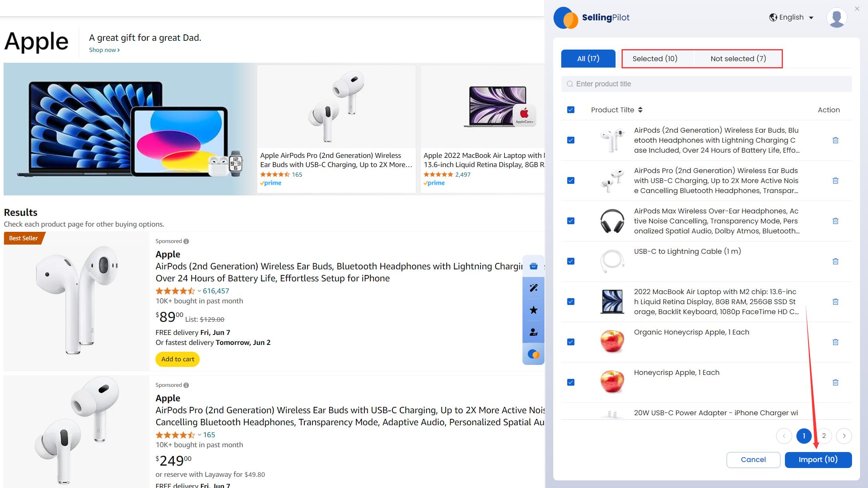
Task: Open Apple AirPods Pro banner card title
Action: pyautogui.click(x=336, y=160)
